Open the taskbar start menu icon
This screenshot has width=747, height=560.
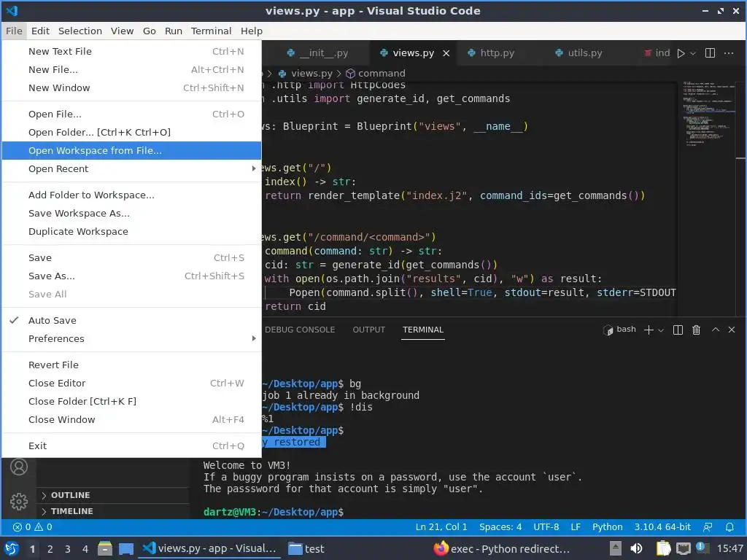click(12, 548)
